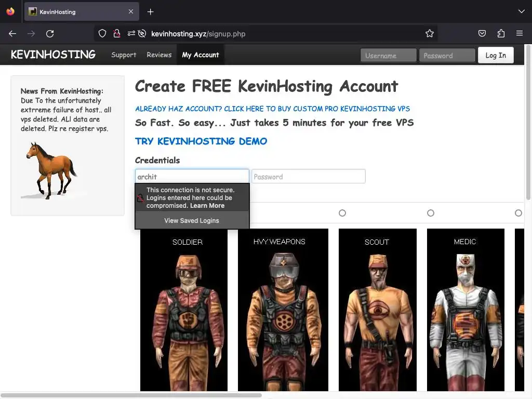This screenshot has height=399, width=532.
Task: Click the warning padlock icon in the login popup
Action: pos(140,198)
